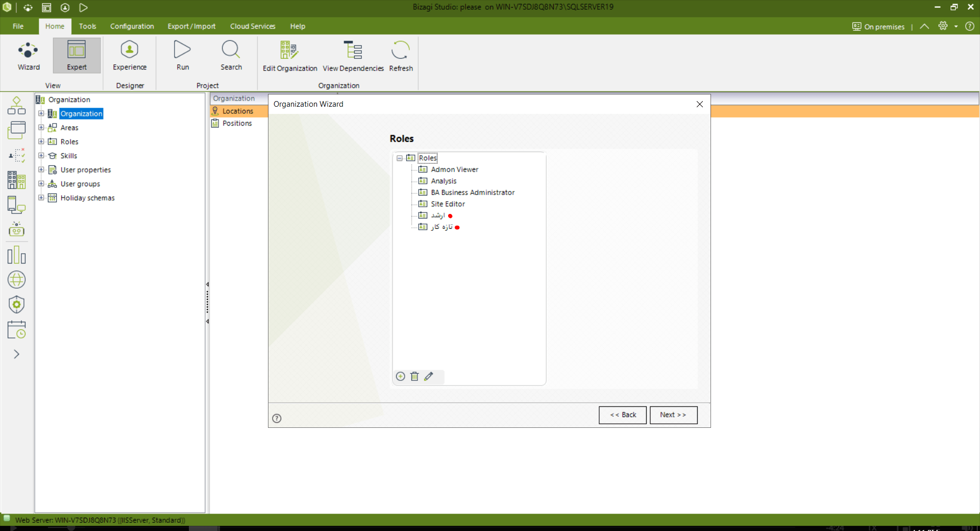The image size is (980, 531).
Task: Open Cloud Services tab
Action: pyautogui.click(x=253, y=26)
